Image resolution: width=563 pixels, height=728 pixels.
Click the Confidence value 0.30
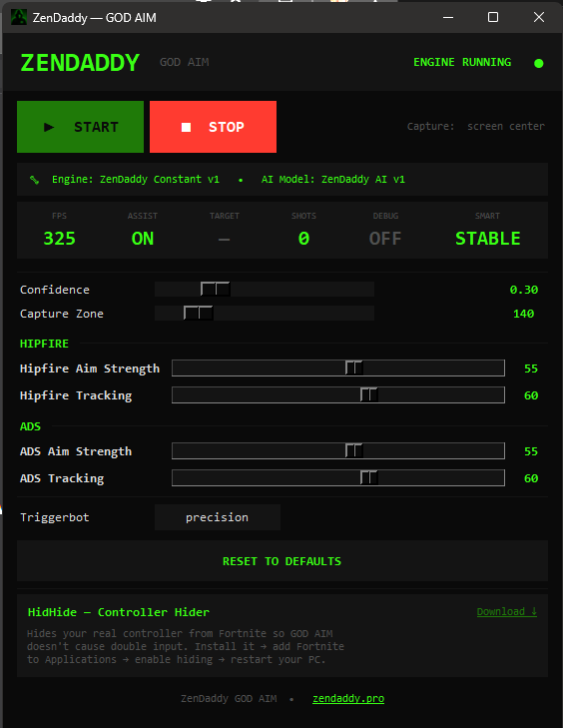pyautogui.click(x=523, y=290)
